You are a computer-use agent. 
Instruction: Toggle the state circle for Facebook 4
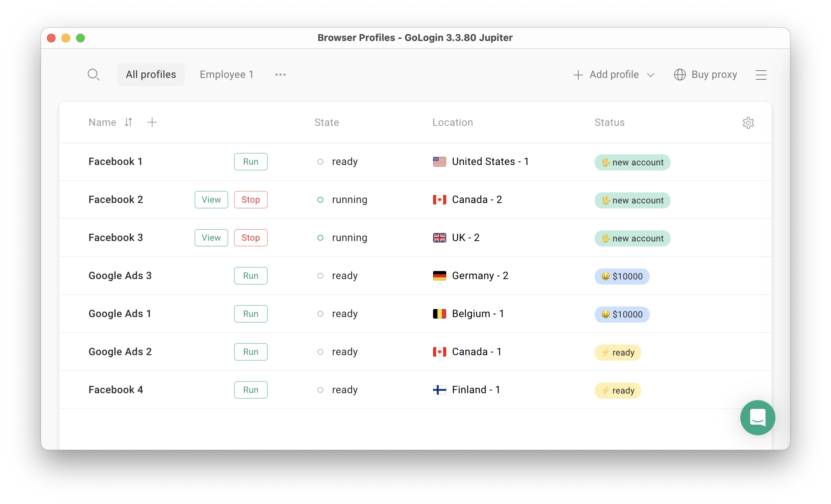point(320,390)
